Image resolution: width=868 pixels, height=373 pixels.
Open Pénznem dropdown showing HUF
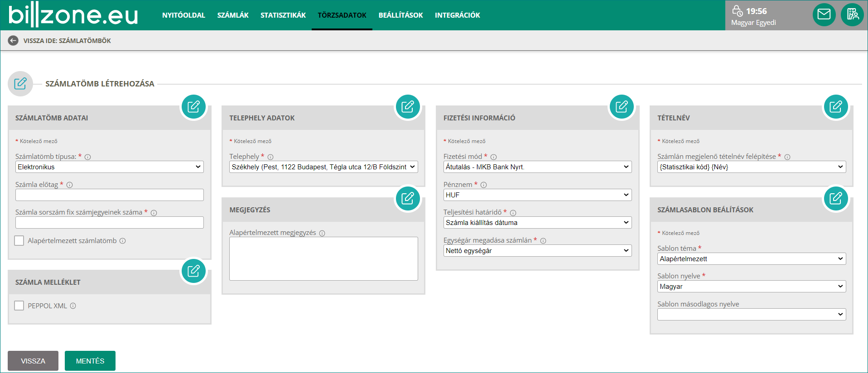(538, 195)
